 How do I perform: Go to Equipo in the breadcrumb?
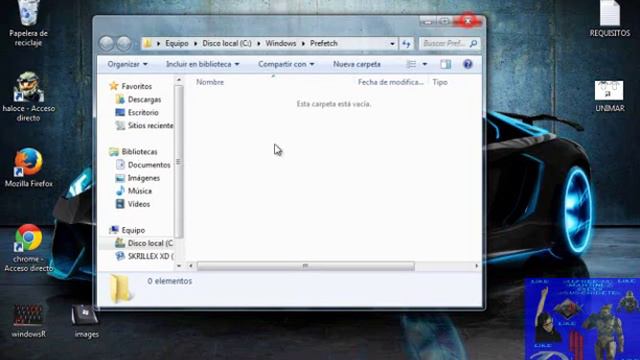pos(177,43)
